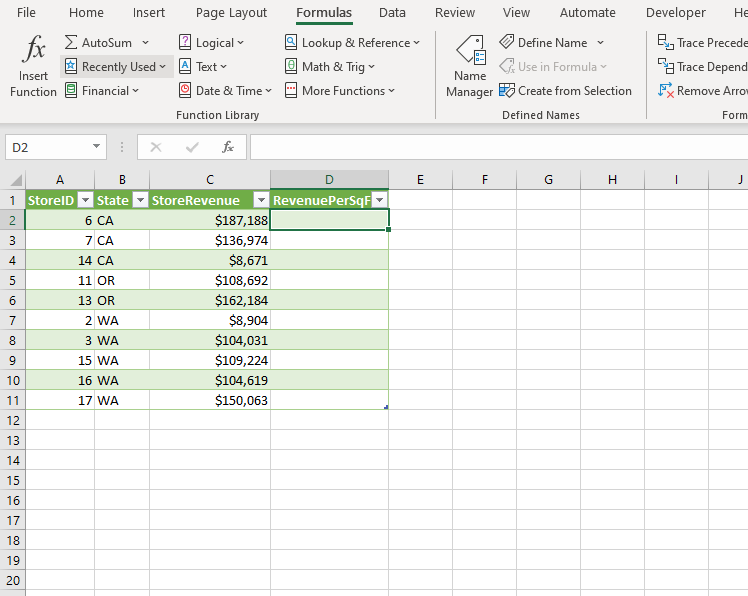Click Remove Arrows
The height and width of the screenshot is (596, 748).
tap(702, 90)
